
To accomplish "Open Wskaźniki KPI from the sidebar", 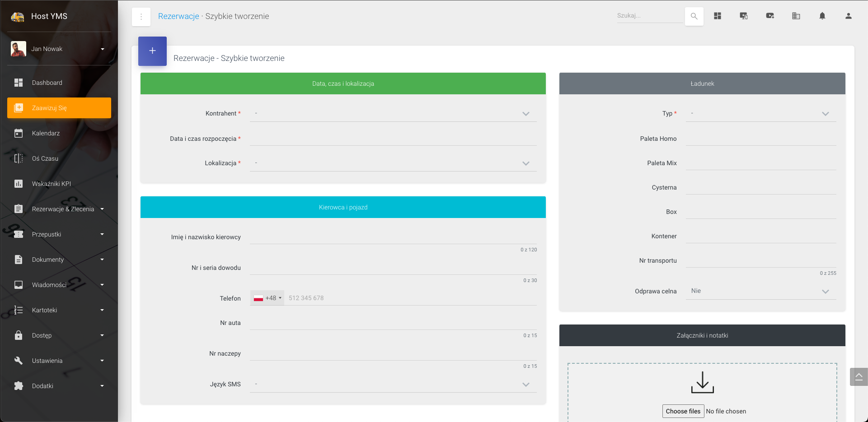I will tap(51, 184).
